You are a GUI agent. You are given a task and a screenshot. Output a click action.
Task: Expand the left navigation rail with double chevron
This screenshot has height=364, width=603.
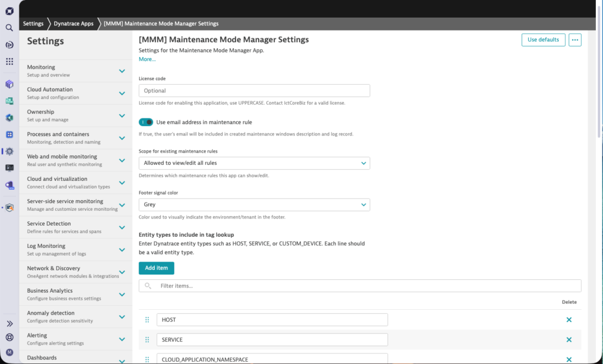9,323
